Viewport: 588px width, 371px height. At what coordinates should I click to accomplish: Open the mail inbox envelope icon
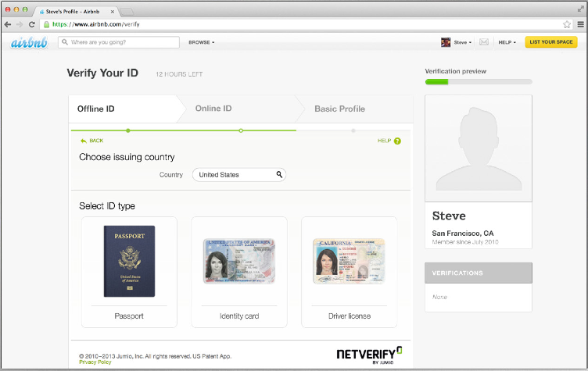484,42
